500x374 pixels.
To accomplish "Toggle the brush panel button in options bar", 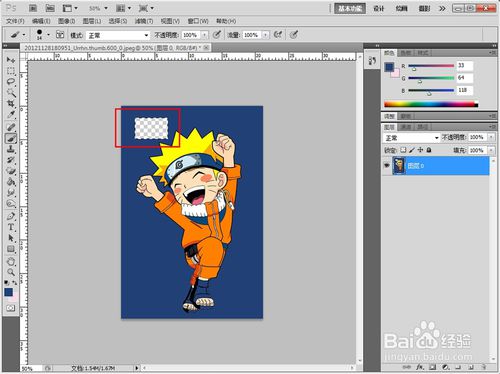I will click(x=60, y=34).
